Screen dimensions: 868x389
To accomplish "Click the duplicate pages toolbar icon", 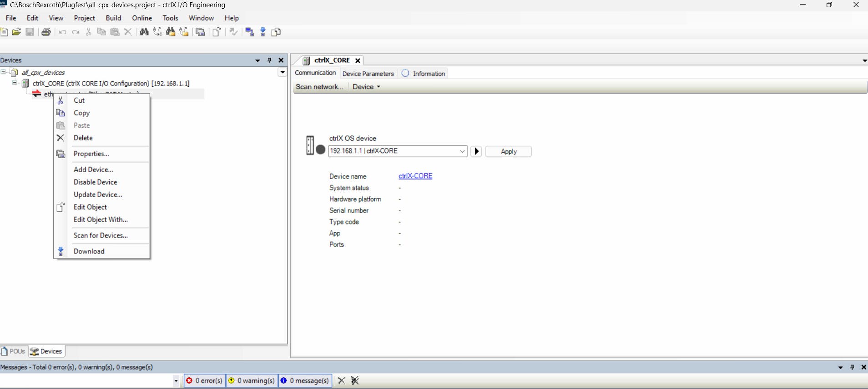I will pyautogui.click(x=276, y=32).
